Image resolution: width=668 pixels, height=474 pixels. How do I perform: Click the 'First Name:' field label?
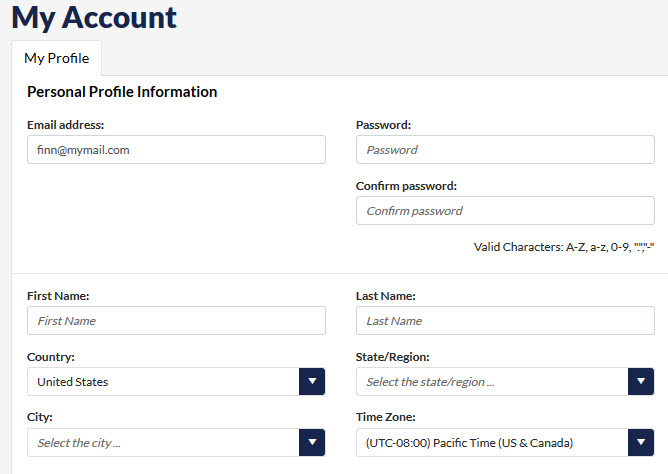pyautogui.click(x=58, y=296)
